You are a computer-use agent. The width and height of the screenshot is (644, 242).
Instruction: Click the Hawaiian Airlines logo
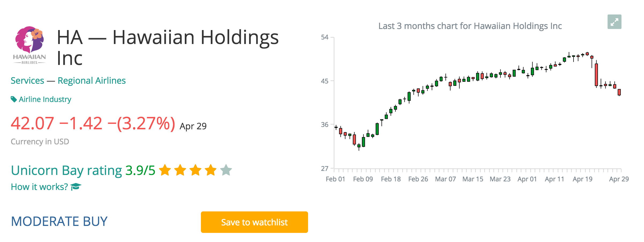[29, 45]
